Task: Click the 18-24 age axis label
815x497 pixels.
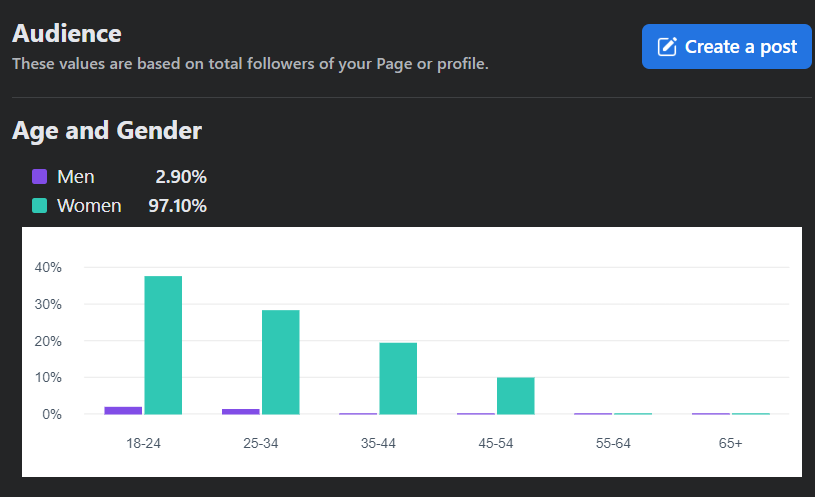Action: click(143, 443)
